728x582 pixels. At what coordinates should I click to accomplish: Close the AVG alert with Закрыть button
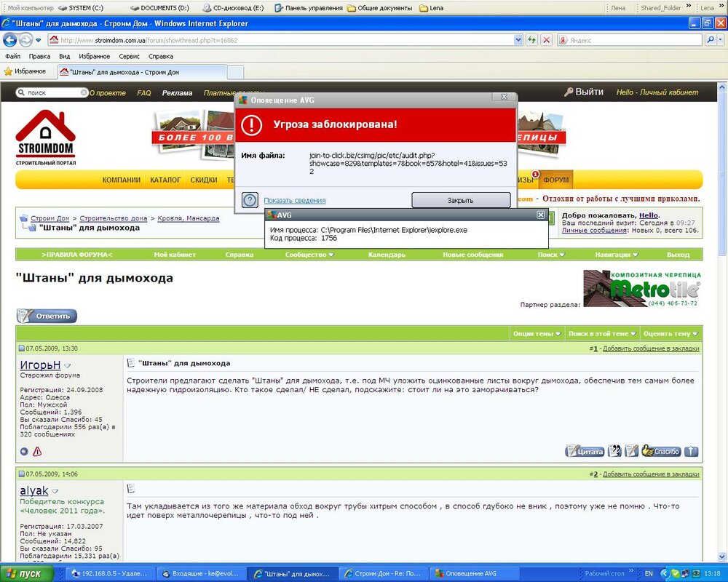(x=461, y=200)
